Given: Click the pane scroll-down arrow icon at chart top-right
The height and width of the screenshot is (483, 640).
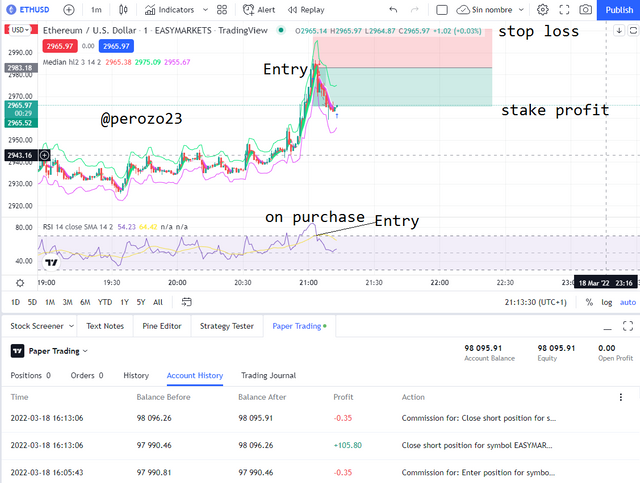Looking at the screenshot, I should coord(619,30).
